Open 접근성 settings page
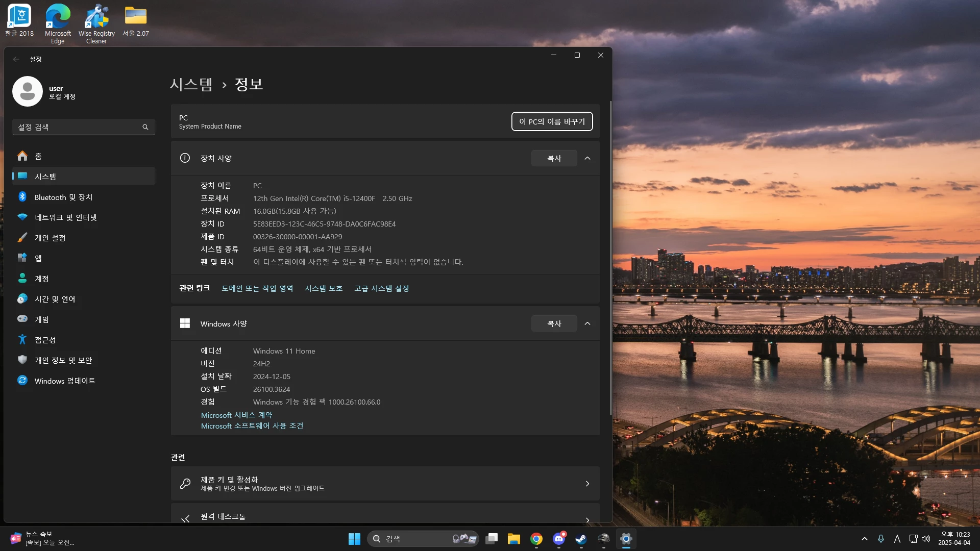The height and width of the screenshot is (551, 980). pyautogui.click(x=45, y=340)
